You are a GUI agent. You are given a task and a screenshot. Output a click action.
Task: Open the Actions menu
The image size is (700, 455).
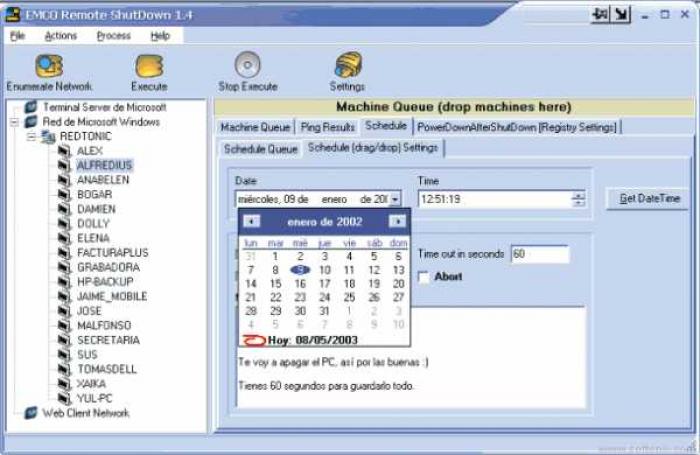click(61, 36)
